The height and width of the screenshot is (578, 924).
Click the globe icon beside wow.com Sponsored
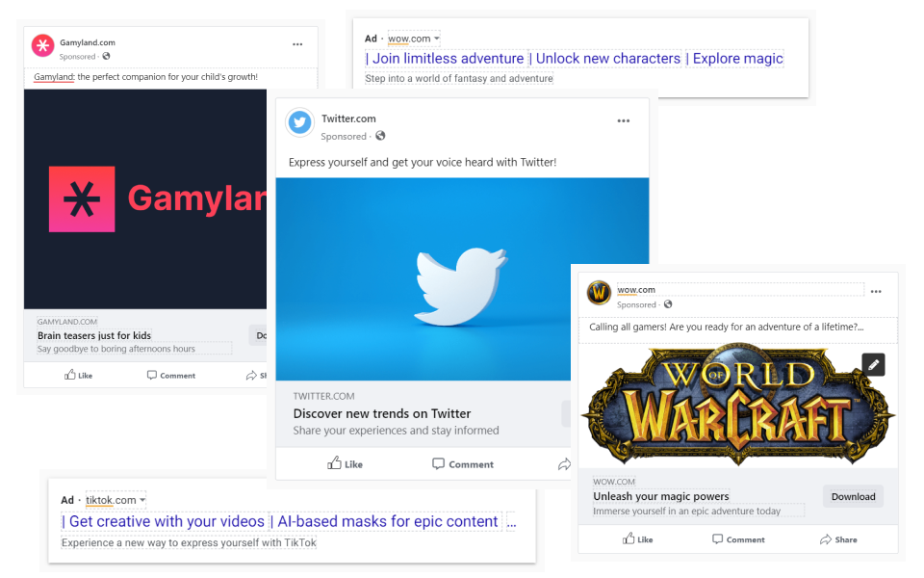point(668,304)
